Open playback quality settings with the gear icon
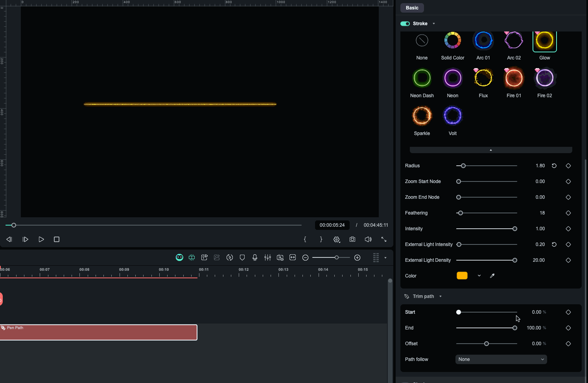 [x=337, y=239]
